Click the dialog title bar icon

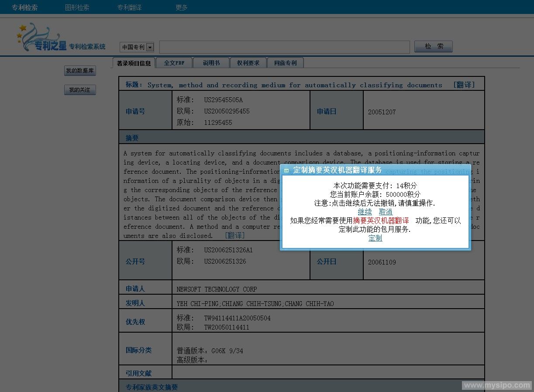286,171
